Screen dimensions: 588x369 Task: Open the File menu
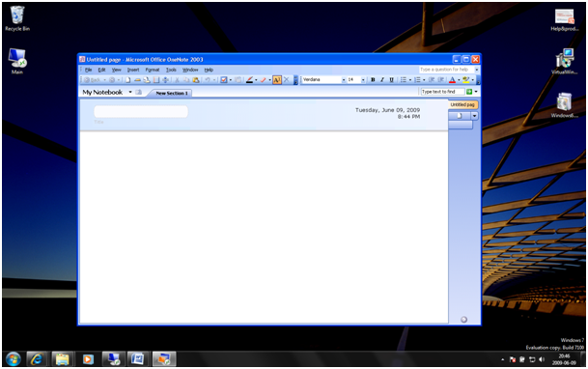tap(88, 70)
